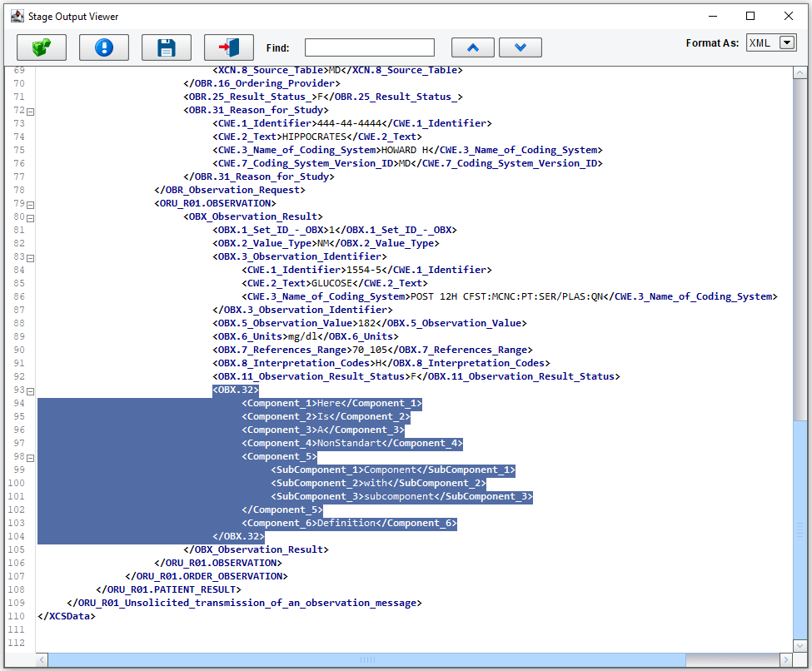
Task: Click the Component_6 Definition line
Action: click(349, 523)
